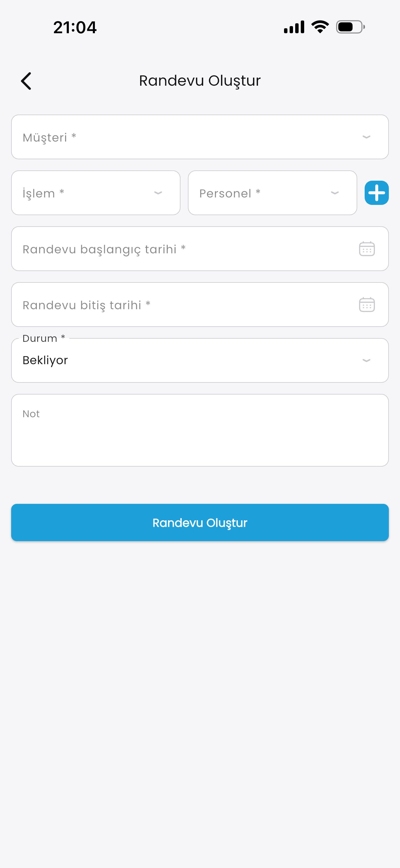
Task: Tap the cellular signal bars icon
Action: pyautogui.click(x=294, y=27)
